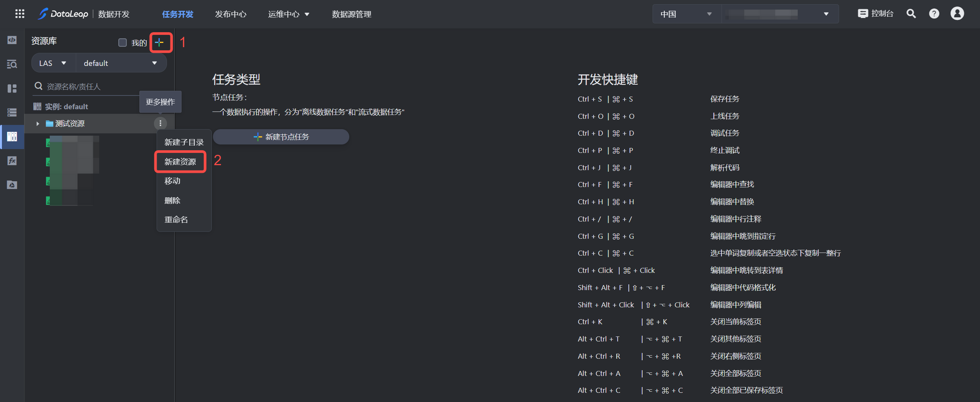This screenshot has width=980, height=402.
Task: Click the 新建节点任务 button
Action: tap(281, 137)
